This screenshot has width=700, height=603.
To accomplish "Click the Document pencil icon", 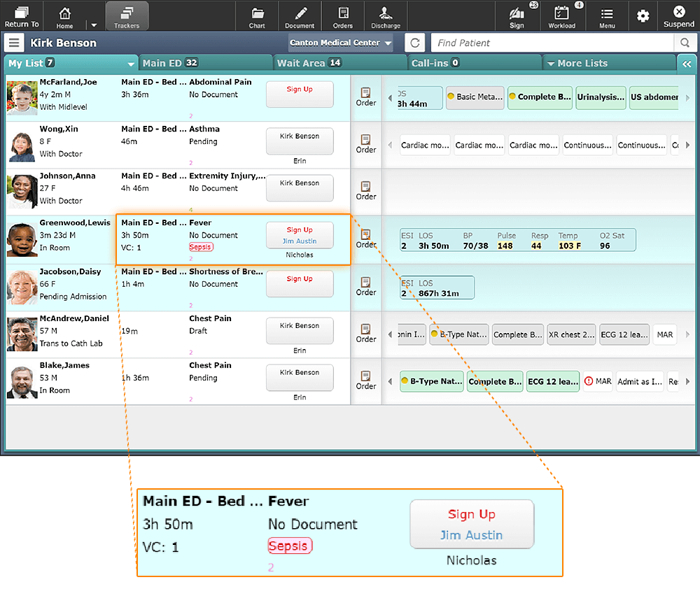I will click(x=300, y=16).
